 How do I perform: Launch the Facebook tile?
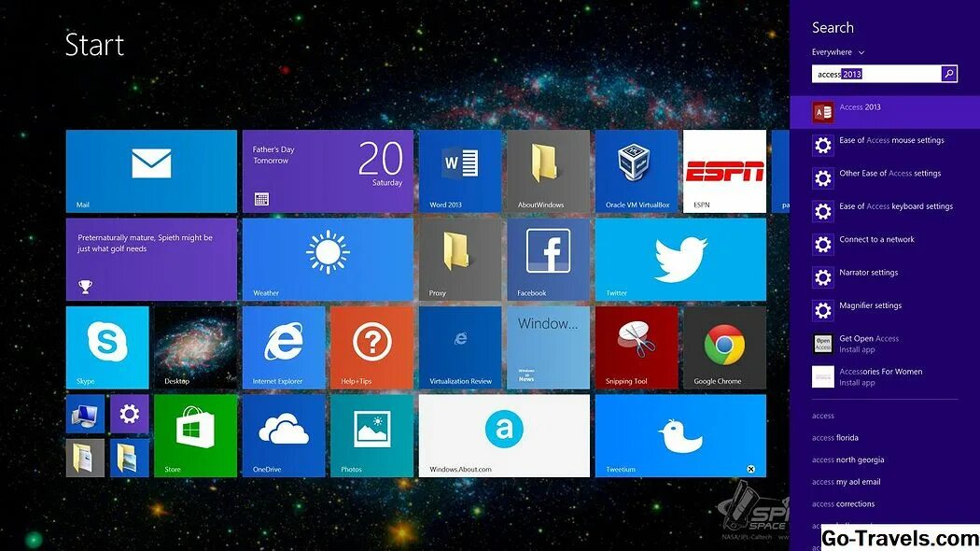pos(548,260)
